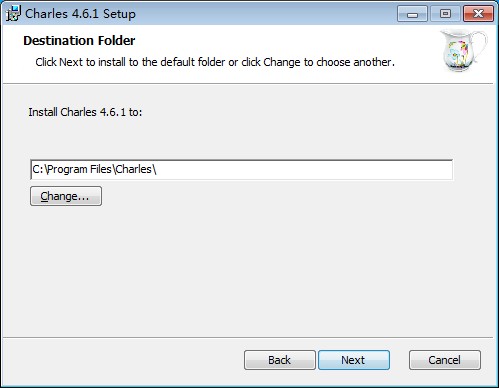The width and height of the screenshot is (499, 388).
Task: Click the installer icon in the title bar
Action: [13, 14]
